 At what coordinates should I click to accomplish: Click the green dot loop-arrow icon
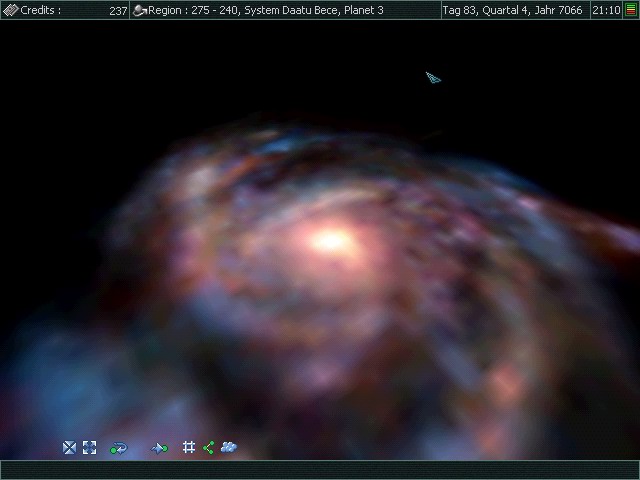pyautogui.click(x=119, y=448)
